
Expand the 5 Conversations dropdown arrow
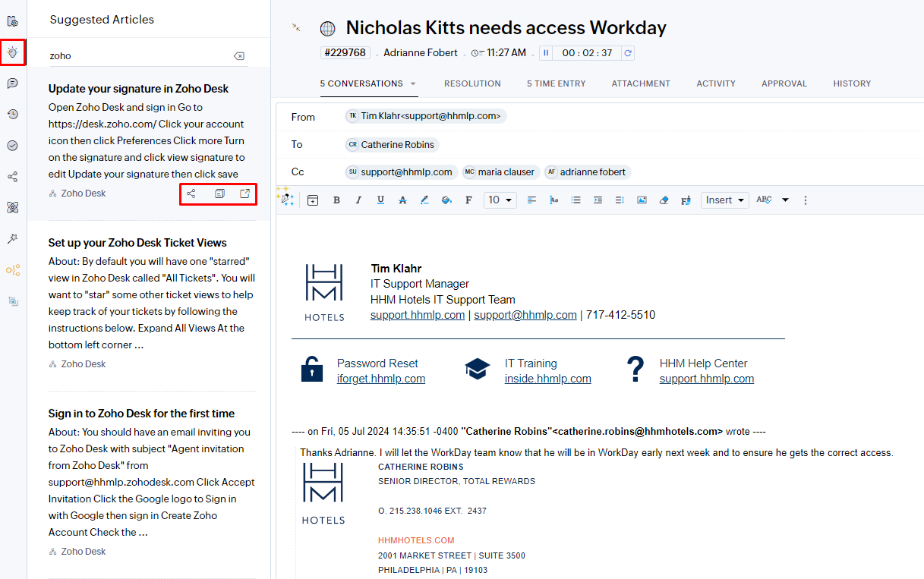[x=414, y=84]
